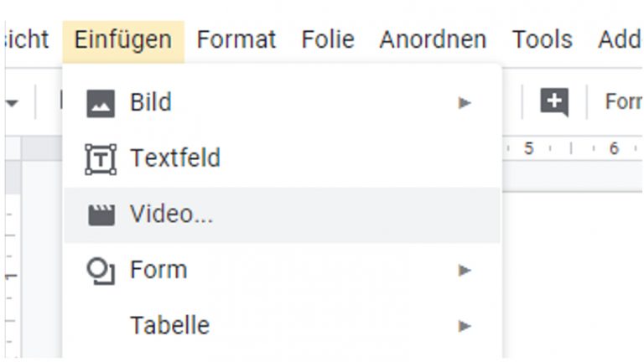Open the Anordnen menu
Image resolution: width=644 pixels, height=362 pixels.
tap(433, 39)
